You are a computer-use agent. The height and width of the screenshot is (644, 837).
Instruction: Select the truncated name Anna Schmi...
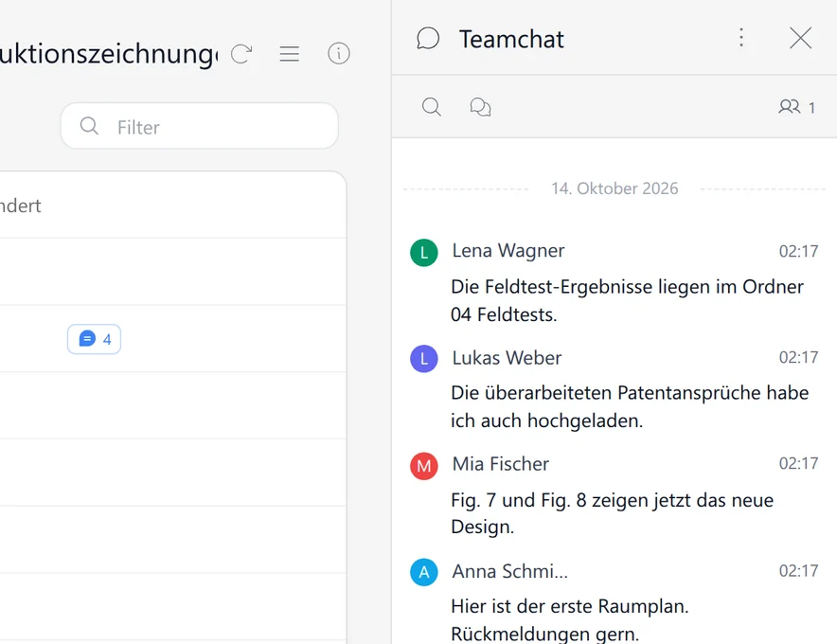tap(509, 571)
